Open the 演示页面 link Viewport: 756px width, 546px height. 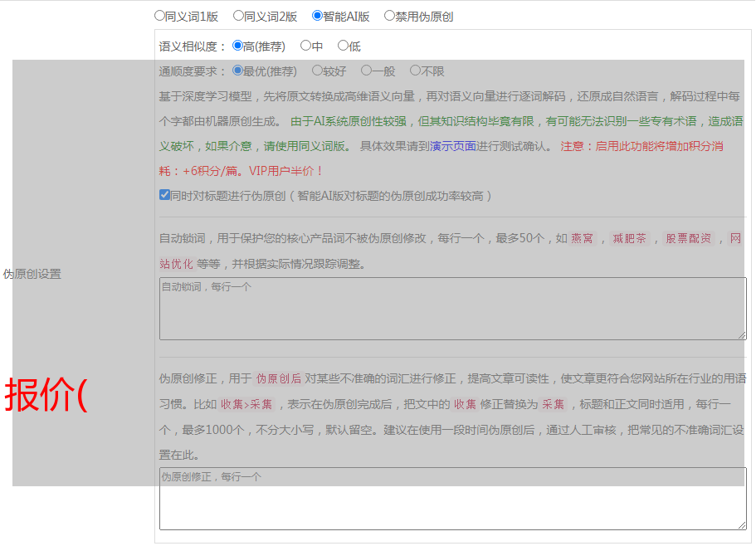tap(452, 146)
